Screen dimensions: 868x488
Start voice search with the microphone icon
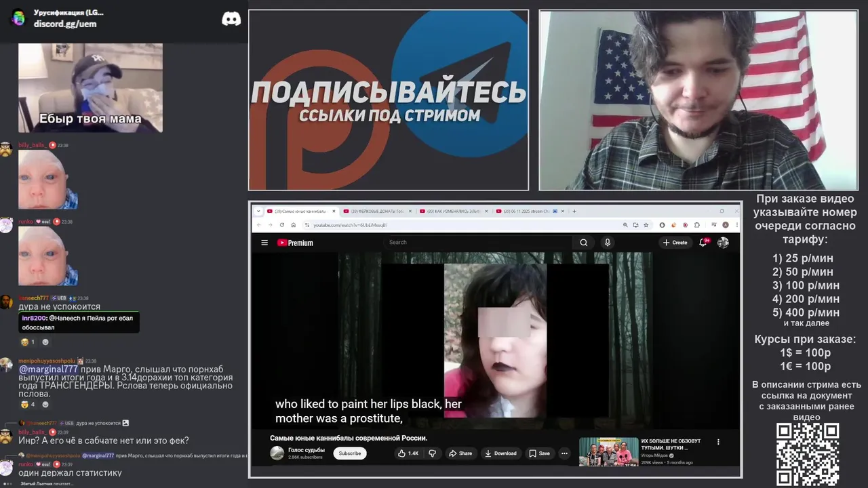click(x=608, y=243)
